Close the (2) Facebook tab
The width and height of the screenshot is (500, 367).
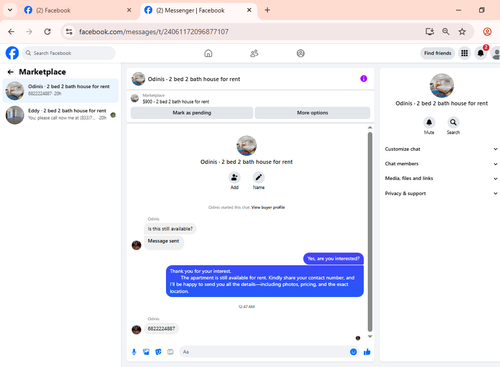pos(129,10)
